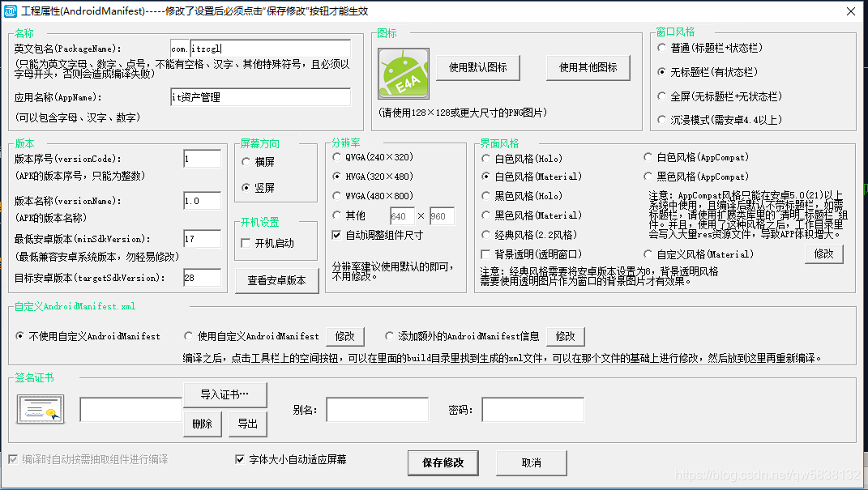Click the certificate icon in 签名证书

coord(41,409)
